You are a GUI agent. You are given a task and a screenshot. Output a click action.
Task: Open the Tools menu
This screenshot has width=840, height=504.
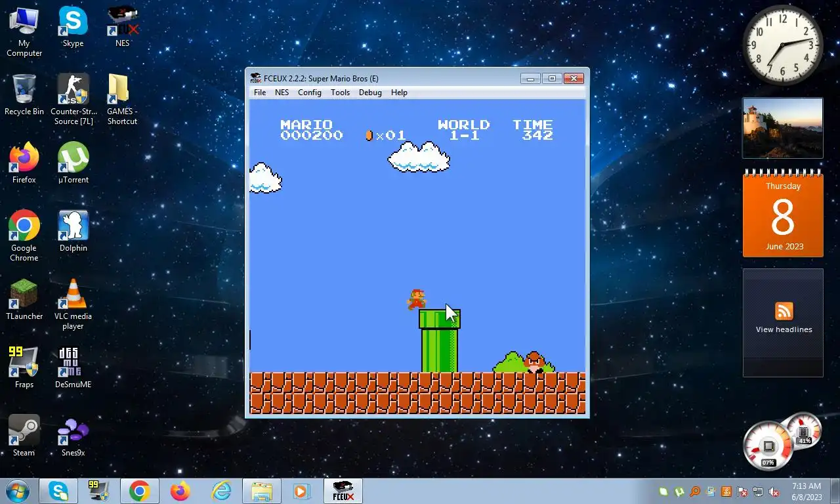(x=340, y=93)
